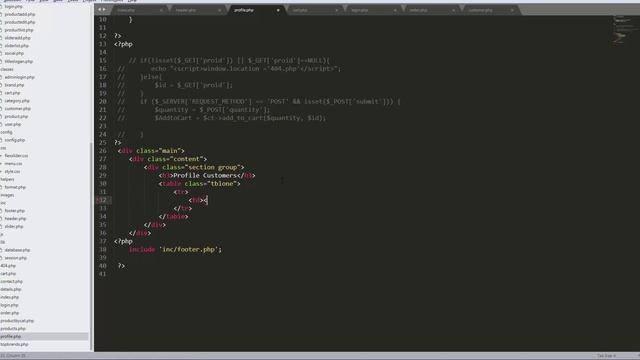Open products.php in the sidebar

[13, 329]
